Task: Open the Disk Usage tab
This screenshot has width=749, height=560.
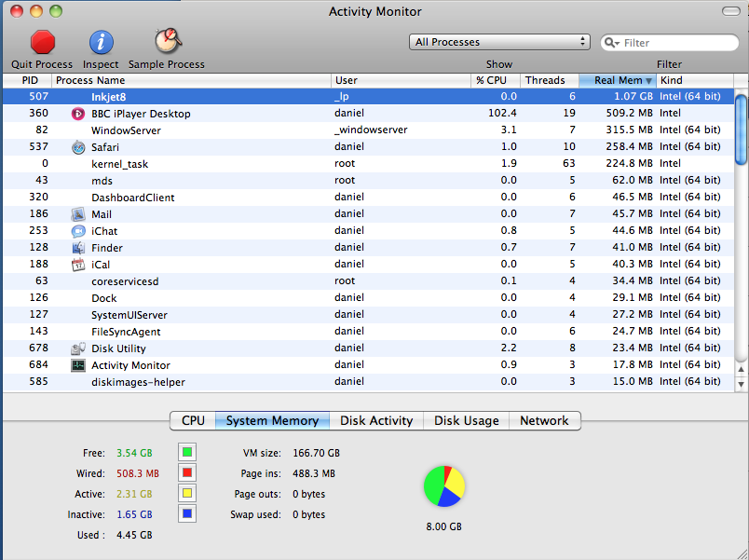Action: (x=466, y=420)
